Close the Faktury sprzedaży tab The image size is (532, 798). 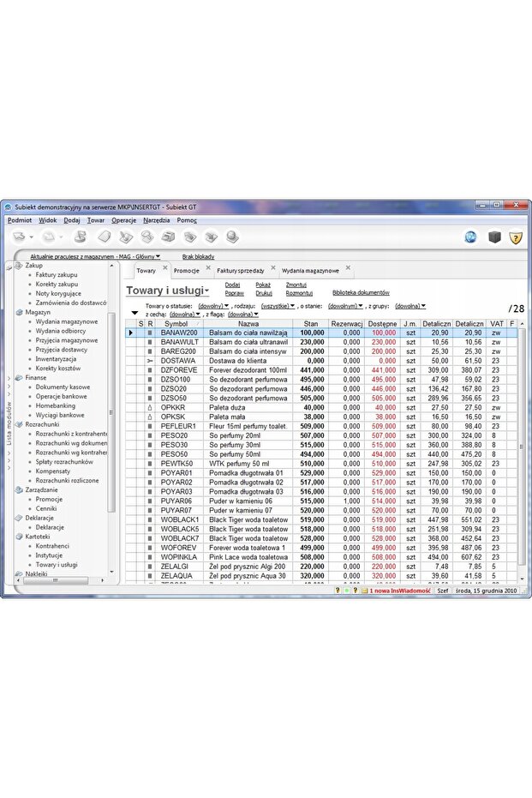(272, 268)
